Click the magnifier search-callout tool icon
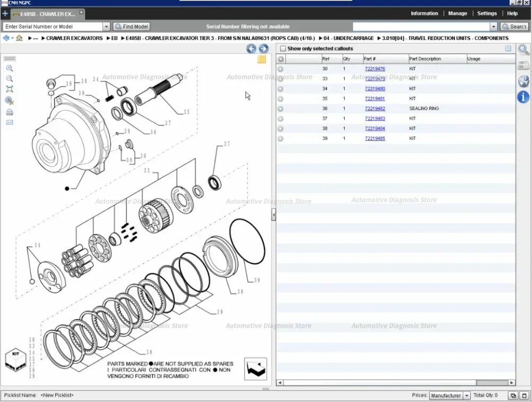The image size is (532, 402). tap(10, 100)
